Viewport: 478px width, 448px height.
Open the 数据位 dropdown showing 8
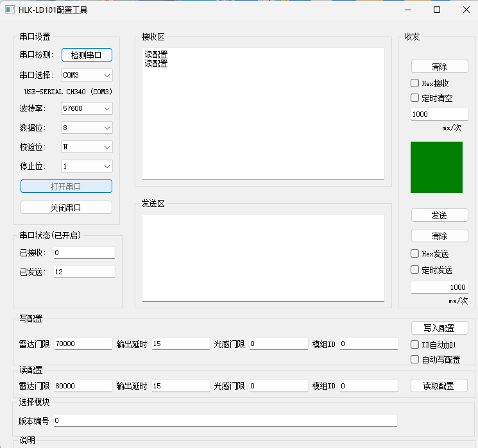(x=87, y=128)
